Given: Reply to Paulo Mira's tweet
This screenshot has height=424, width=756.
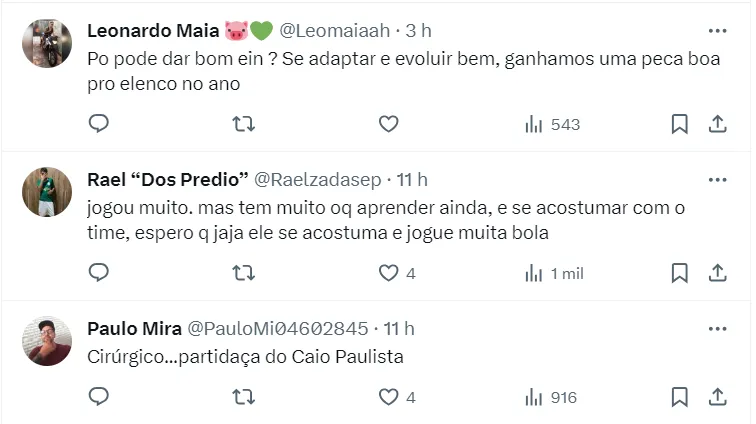Looking at the screenshot, I should (99, 397).
